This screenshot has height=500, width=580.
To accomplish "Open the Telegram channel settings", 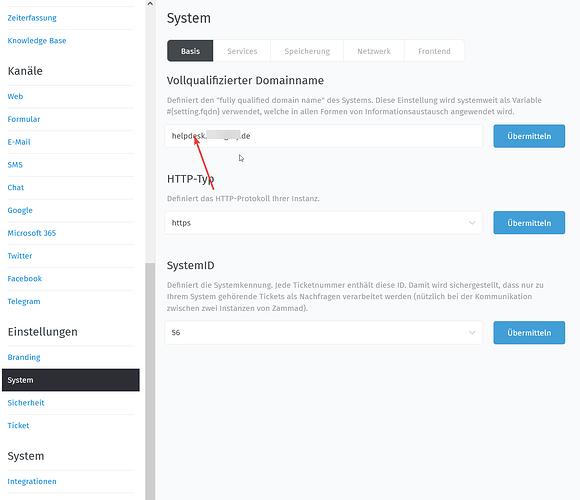I will [24, 301].
